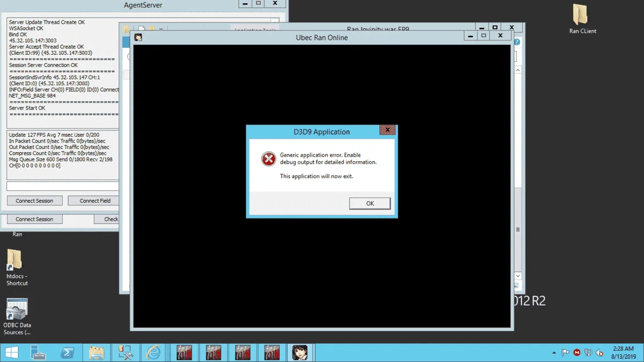Open the Action Center flag icon
Viewport: 644px width, 362px height.
click(x=565, y=353)
